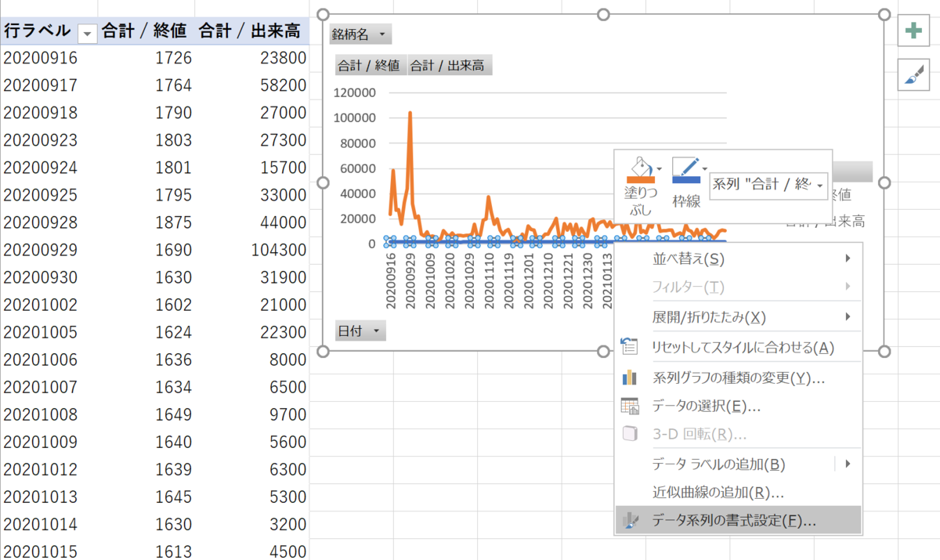Select the 44000 volume cell
This screenshot has height=560, width=940.
click(284, 222)
